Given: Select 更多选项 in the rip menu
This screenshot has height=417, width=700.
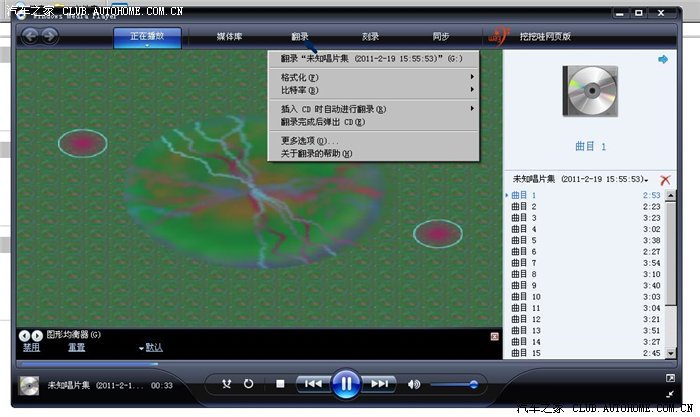Looking at the screenshot, I should click(310, 141).
